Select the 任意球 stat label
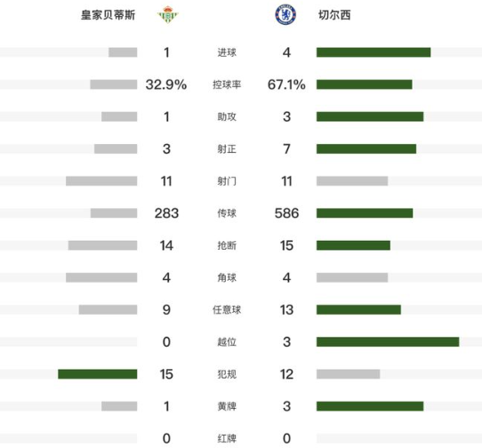The height and width of the screenshot is (448, 482). coord(227,309)
